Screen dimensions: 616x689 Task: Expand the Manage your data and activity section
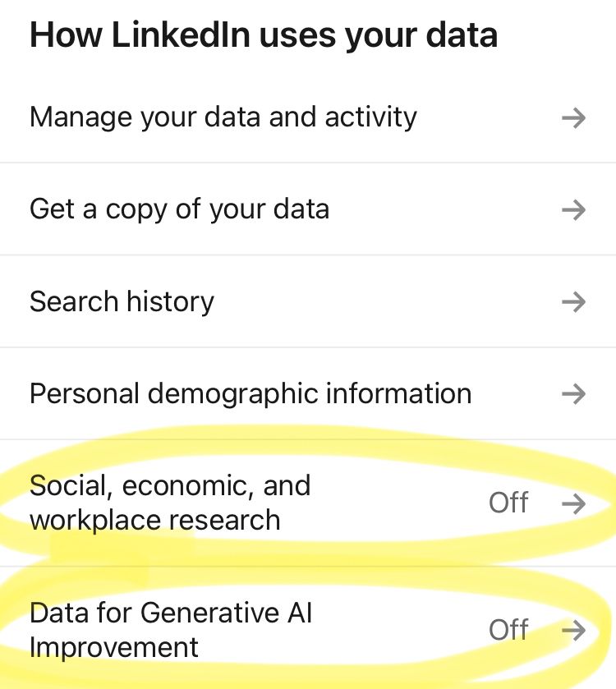[x=223, y=118]
